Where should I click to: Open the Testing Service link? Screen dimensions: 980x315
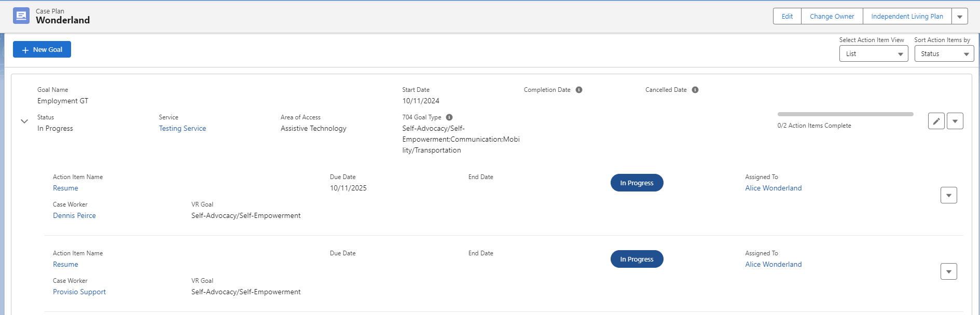183,128
